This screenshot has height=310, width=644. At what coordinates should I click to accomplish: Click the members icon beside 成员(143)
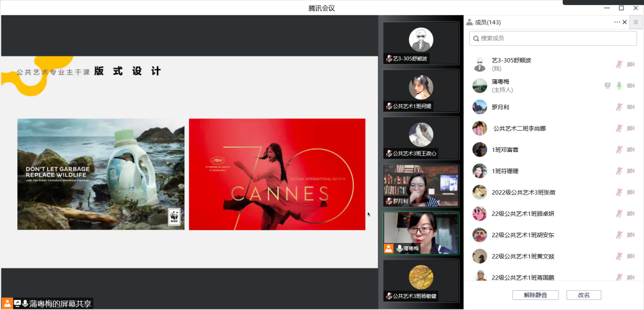pos(469,22)
